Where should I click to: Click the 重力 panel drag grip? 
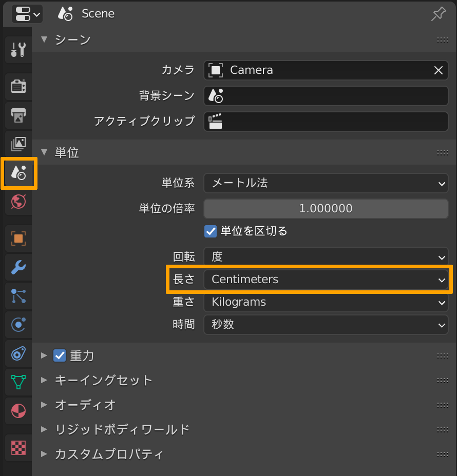pyautogui.click(x=443, y=356)
